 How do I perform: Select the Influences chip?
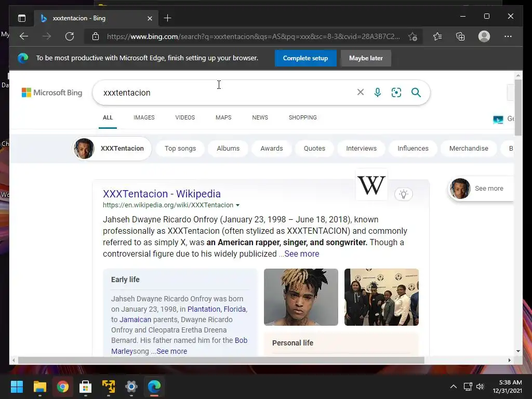point(413,148)
